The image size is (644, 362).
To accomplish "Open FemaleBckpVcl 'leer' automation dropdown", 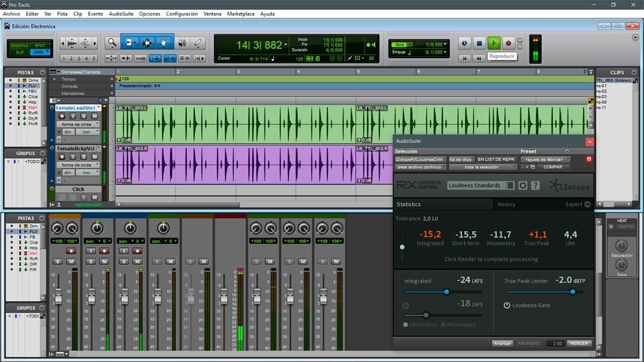I will pos(88,172).
